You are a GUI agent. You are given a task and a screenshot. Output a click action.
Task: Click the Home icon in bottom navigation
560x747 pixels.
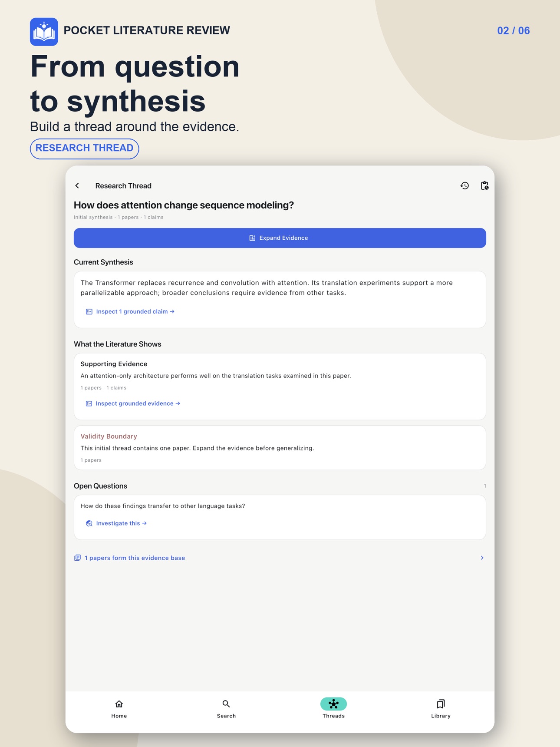pos(119,704)
